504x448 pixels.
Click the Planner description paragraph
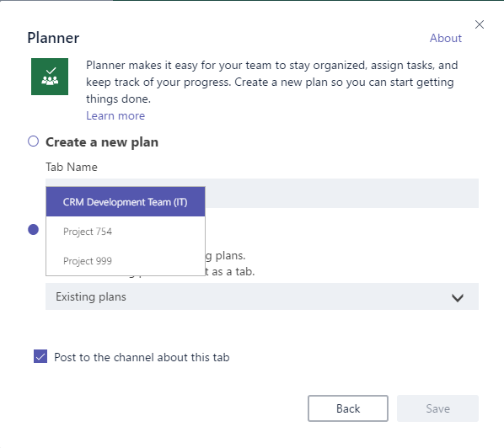pos(271,82)
